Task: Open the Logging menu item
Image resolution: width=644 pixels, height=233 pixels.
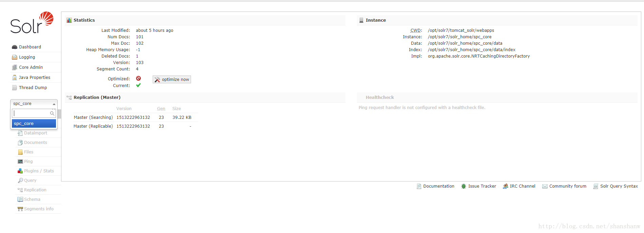Action: coord(27,57)
